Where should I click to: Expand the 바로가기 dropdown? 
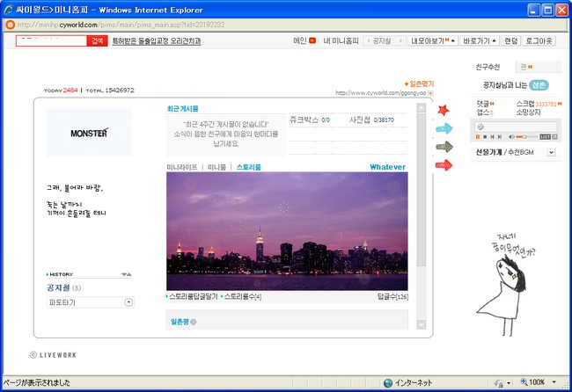[x=480, y=40]
